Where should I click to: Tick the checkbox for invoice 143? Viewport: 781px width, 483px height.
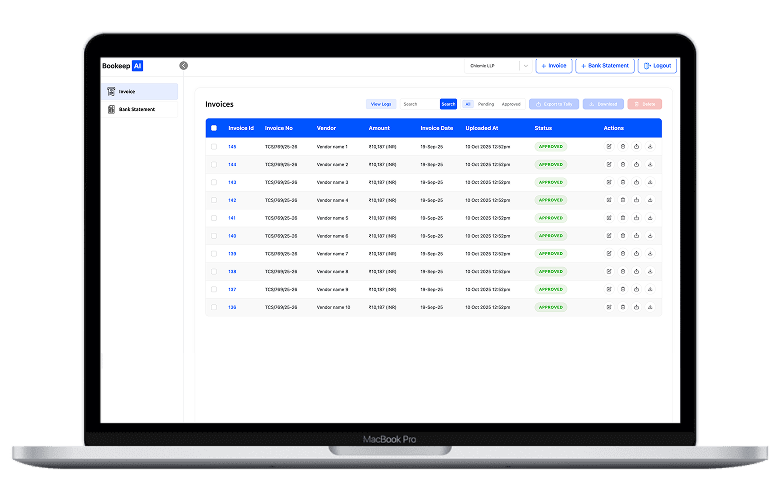click(x=214, y=182)
